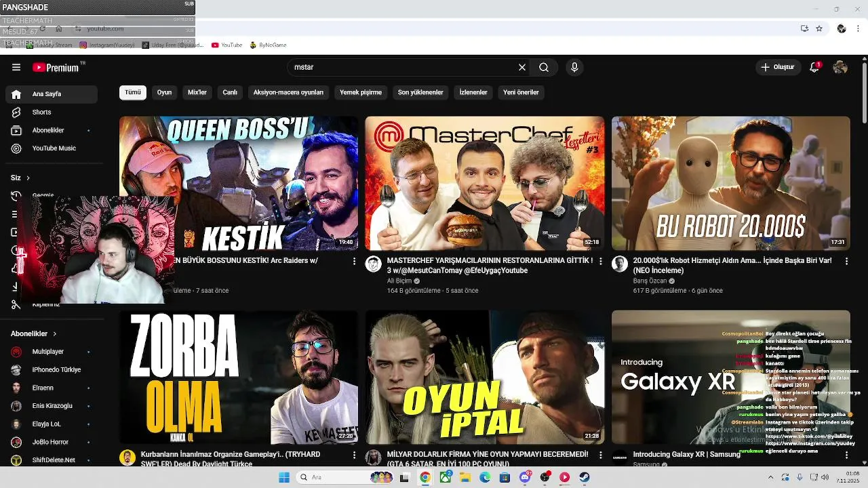Open Chrome from the taskbar

click(x=425, y=477)
